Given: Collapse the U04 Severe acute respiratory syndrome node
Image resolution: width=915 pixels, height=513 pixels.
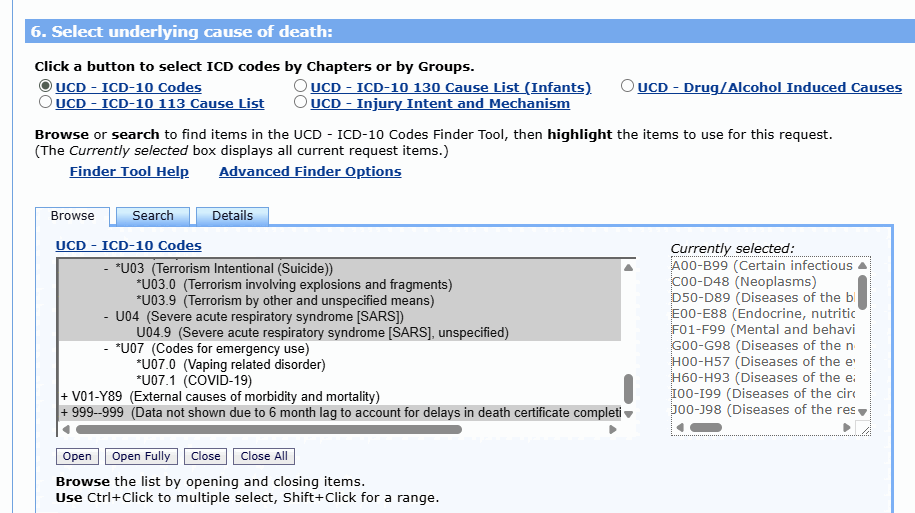Looking at the screenshot, I should tap(107, 317).
